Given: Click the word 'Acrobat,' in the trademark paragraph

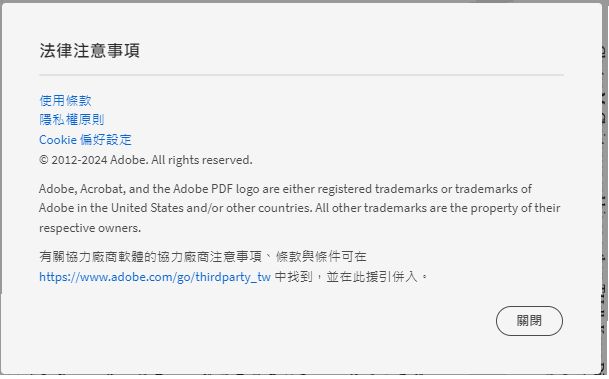Looking at the screenshot, I should [x=103, y=189].
